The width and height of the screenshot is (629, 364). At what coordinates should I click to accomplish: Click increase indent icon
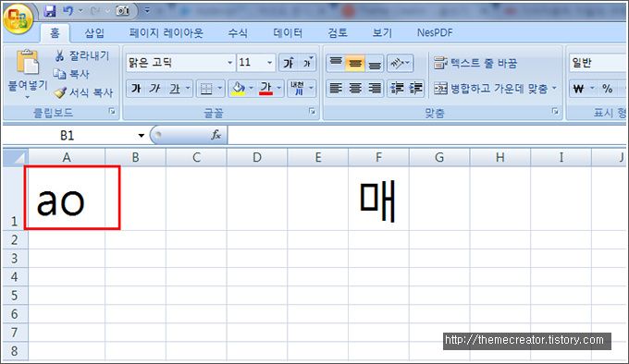(415, 88)
